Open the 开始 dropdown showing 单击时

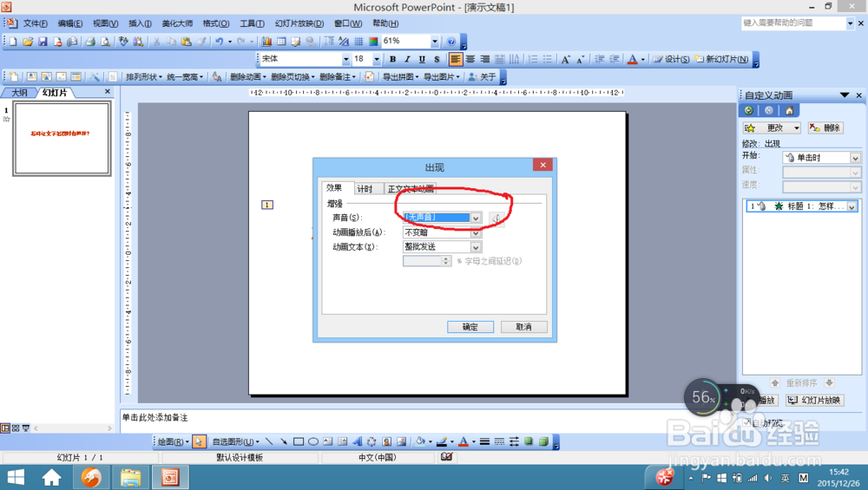(x=855, y=158)
